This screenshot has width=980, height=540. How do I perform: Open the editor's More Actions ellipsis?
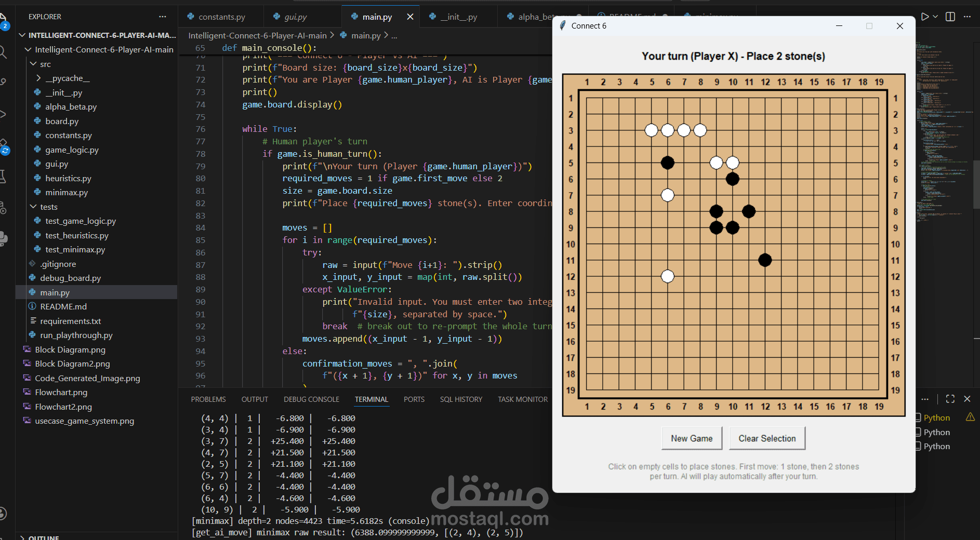[x=967, y=17]
